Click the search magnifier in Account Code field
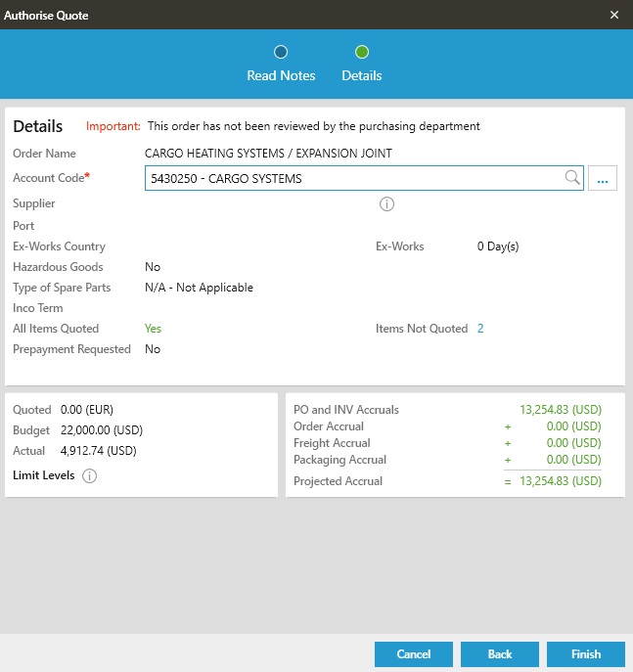Screen dimensions: 633x672 tap(572, 178)
